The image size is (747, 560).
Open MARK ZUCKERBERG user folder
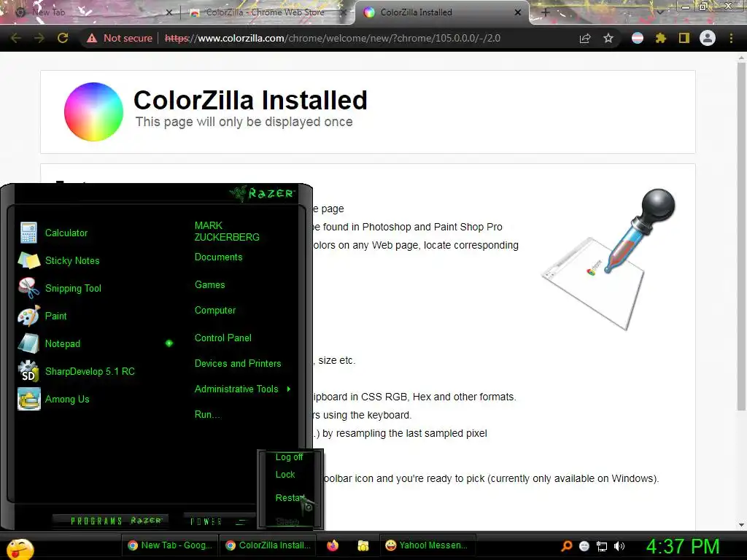[x=227, y=231]
